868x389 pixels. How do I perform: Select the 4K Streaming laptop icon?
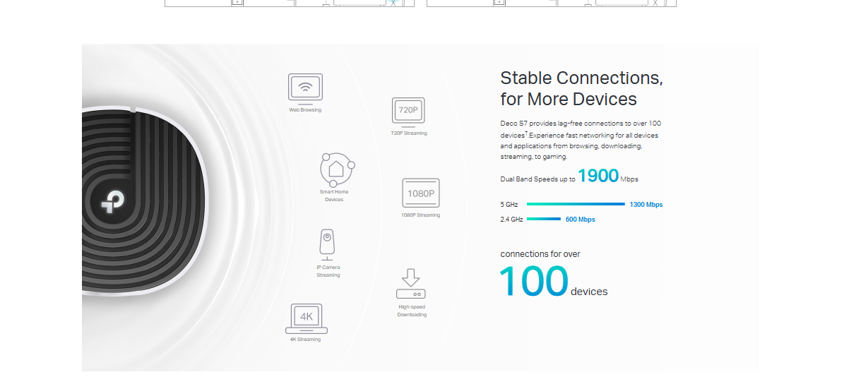tap(306, 318)
